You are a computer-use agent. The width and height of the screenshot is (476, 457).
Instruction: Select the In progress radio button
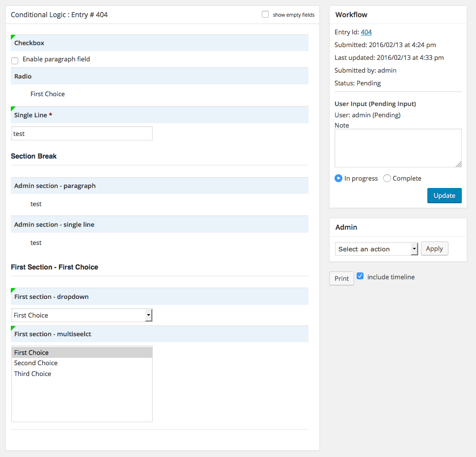click(338, 178)
